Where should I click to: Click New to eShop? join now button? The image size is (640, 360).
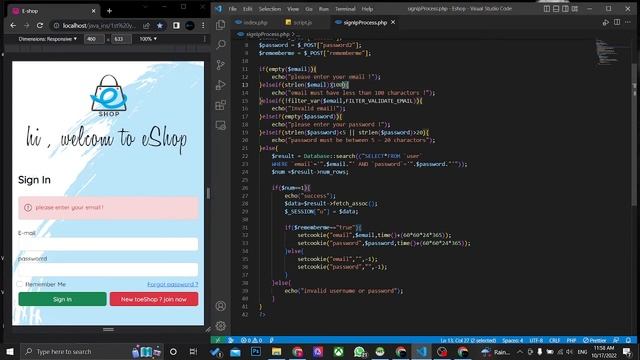pos(154,299)
